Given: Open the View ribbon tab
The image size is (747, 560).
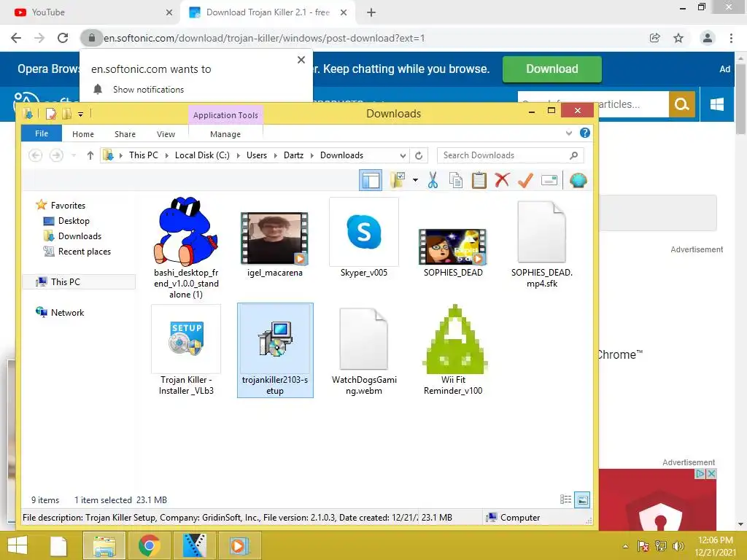Looking at the screenshot, I should 166,134.
